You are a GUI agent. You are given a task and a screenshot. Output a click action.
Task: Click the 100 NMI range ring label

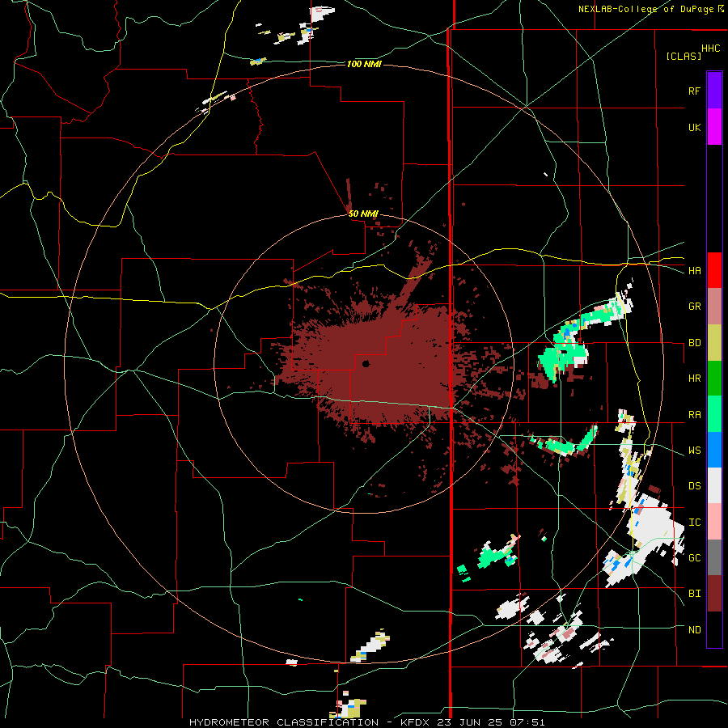tap(363, 64)
